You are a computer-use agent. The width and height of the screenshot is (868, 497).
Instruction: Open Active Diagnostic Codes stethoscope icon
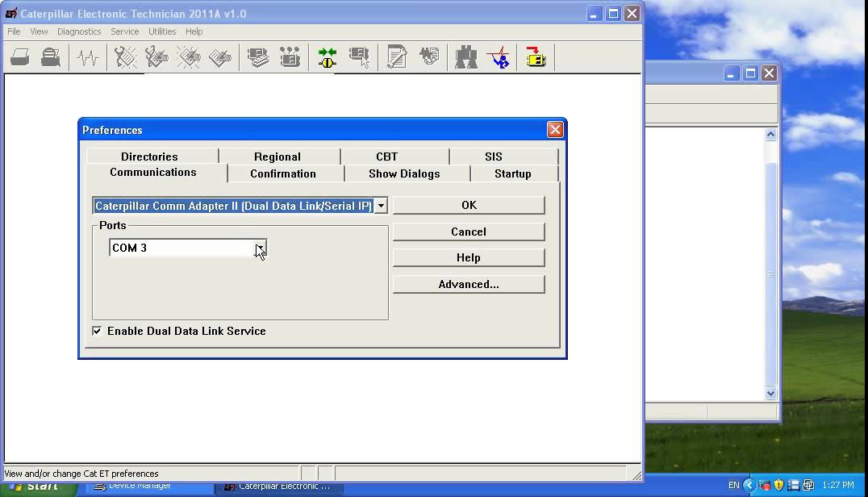(125, 57)
